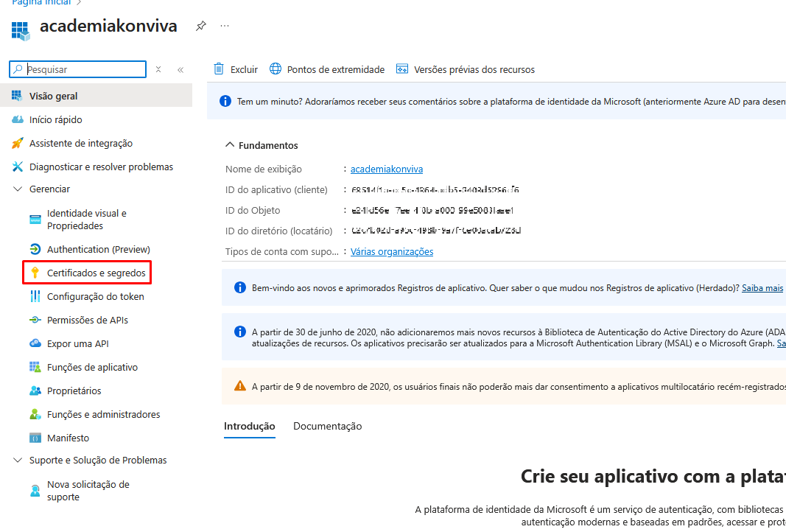
Task: Switch to the Documentação tab
Action: coord(327,426)
